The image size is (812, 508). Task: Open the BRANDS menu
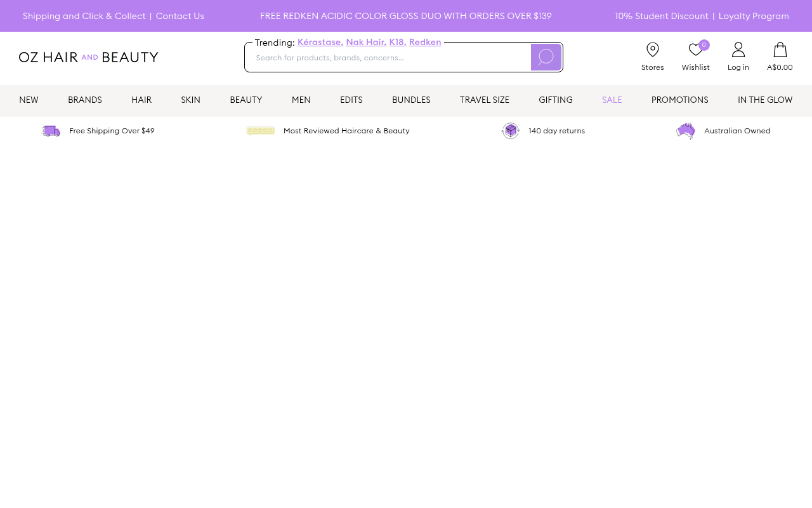(x=85, y=100)
